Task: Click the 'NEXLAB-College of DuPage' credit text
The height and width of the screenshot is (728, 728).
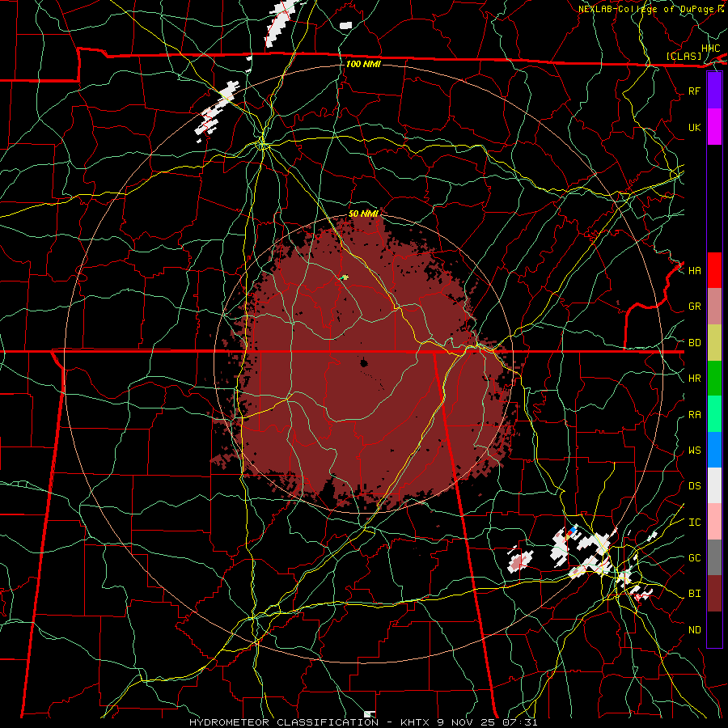Action: coord(646,9)
